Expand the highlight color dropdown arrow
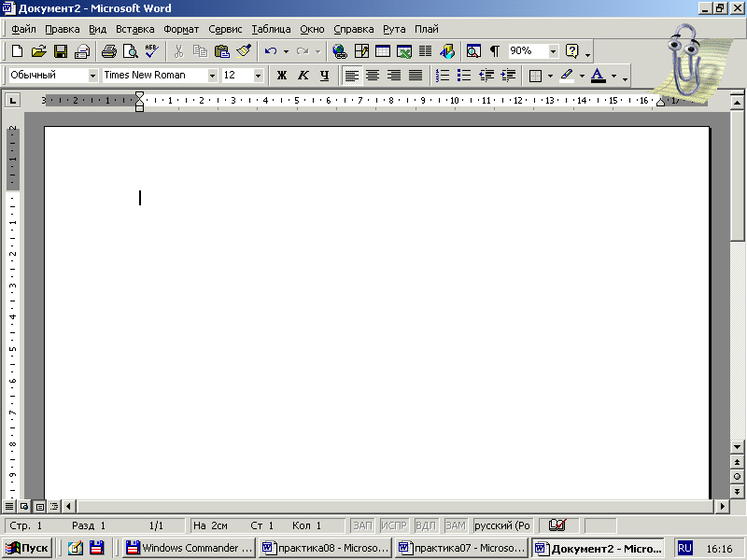The image size is (747, 560). 582,76
